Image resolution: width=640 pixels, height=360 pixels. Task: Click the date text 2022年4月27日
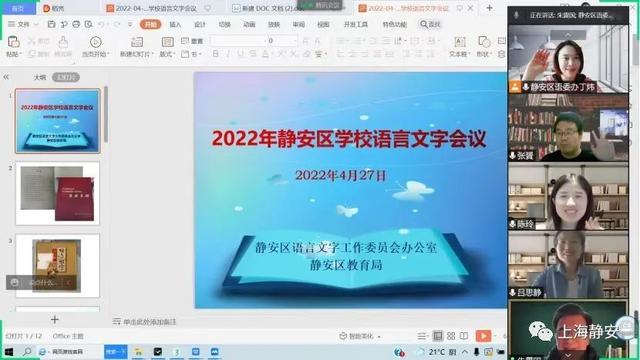click(340, 176)
